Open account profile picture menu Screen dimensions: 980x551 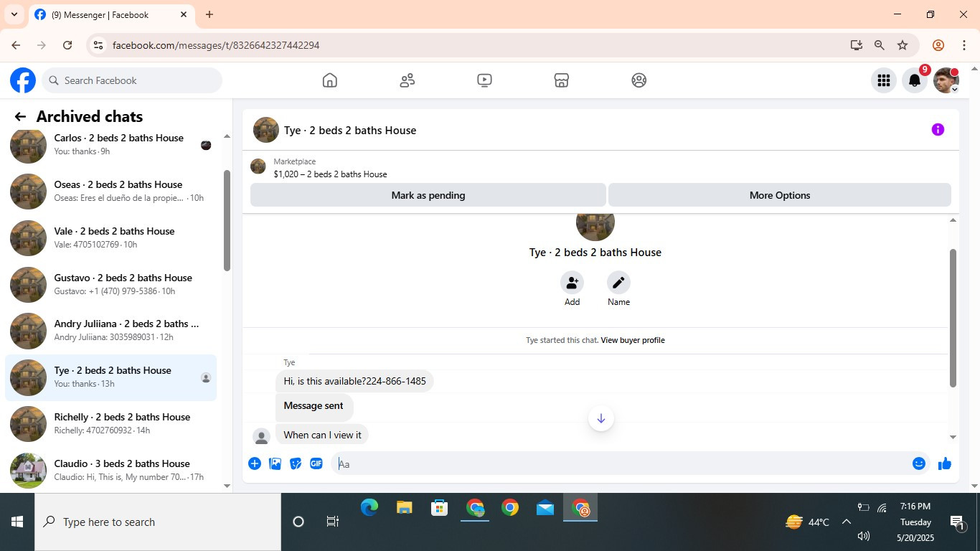click(x=946, y=80)
